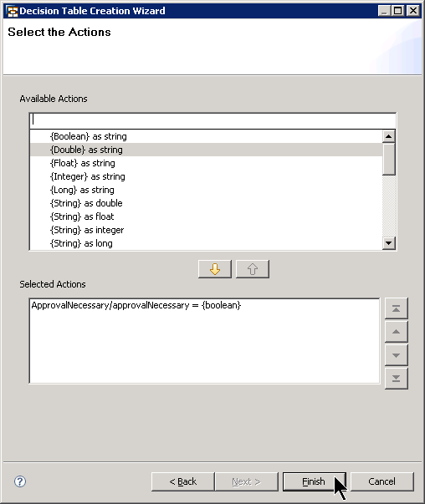The width and height of the screenshot is (425, 504).
Task: Remove action using the up arrow button
Action: coord(253,269)
